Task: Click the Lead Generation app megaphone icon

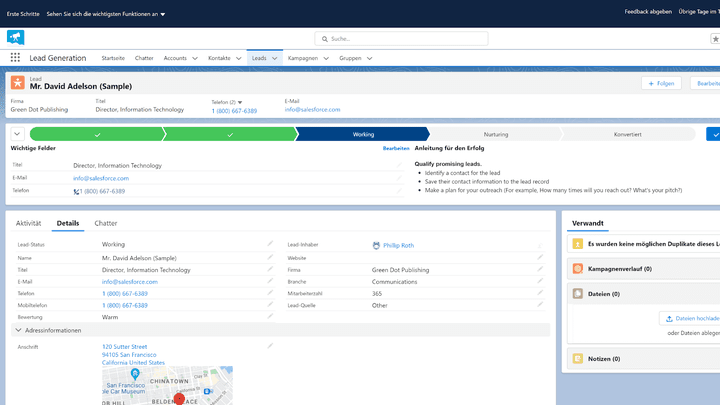Action: coord(15,37)
